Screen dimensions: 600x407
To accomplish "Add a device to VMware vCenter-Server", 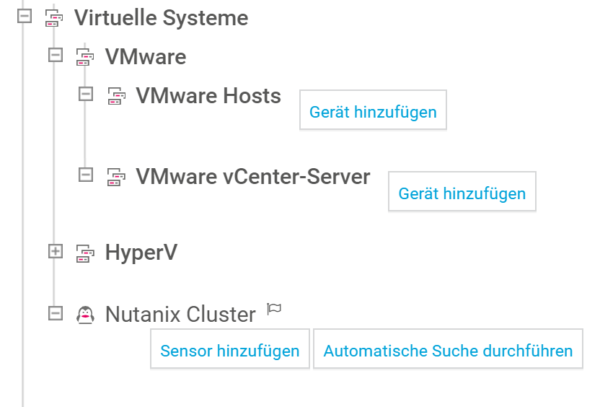I will (462, 191).
